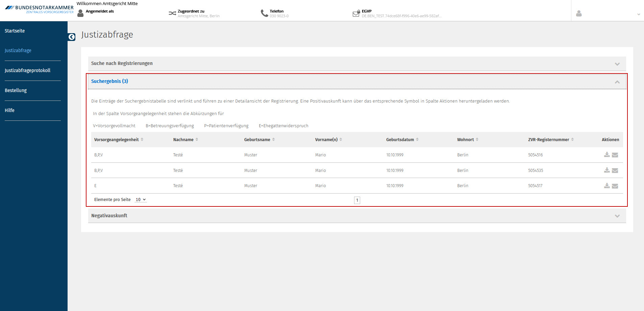Collapse the Suchergebnis (3) panel
This screenshot has height=311, width=644.
(357, 82)
